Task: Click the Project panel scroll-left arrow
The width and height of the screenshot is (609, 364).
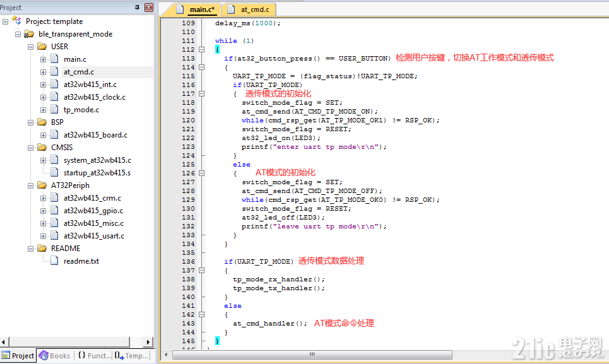Action: 4,342
